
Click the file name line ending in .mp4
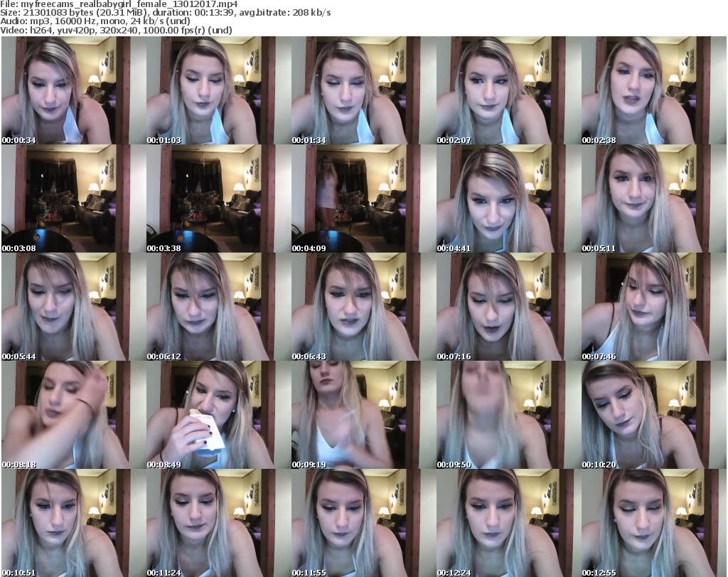point(119,4)
